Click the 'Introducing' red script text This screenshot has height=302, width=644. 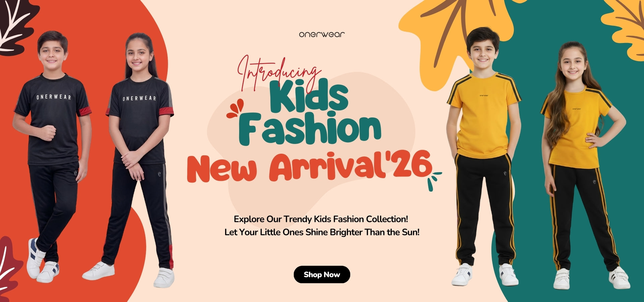[278, 72]
